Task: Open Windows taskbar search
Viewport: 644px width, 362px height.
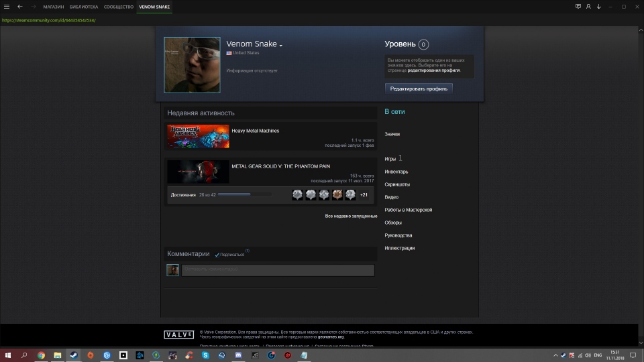Action: [x=24, y=355]
